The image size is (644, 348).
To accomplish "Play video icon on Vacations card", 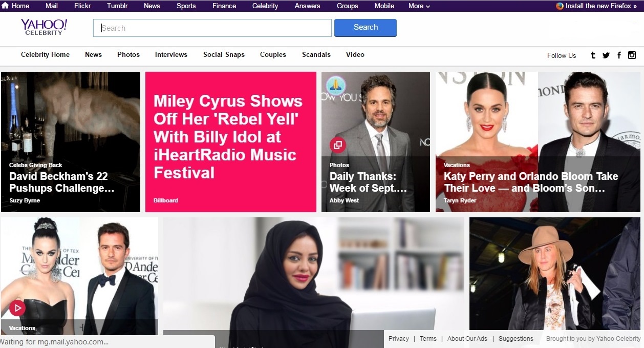I will point(17,308).
